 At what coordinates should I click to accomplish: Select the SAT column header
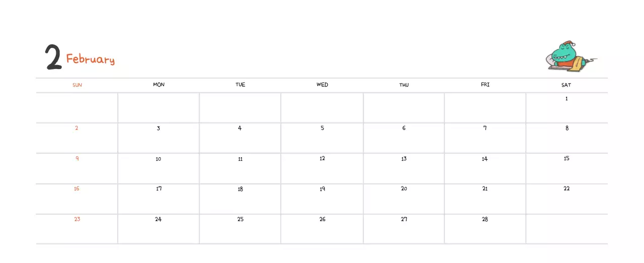click(x=566, y=85)
